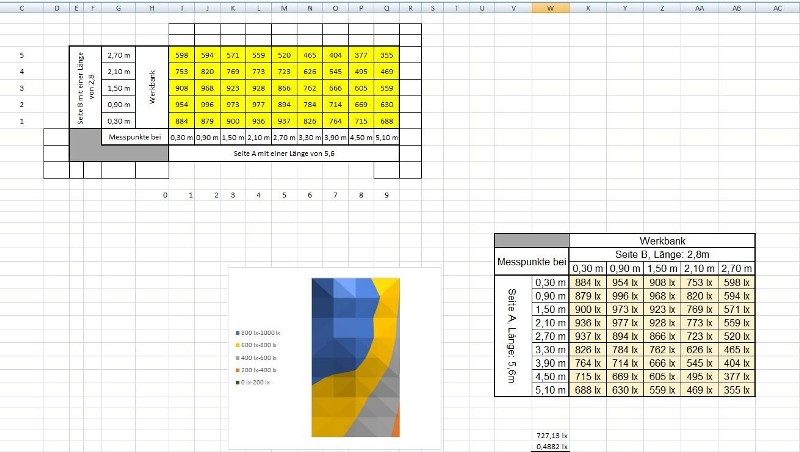Click the rotated 'Seite A Länge: 5,6m' cell

[513, 337]
